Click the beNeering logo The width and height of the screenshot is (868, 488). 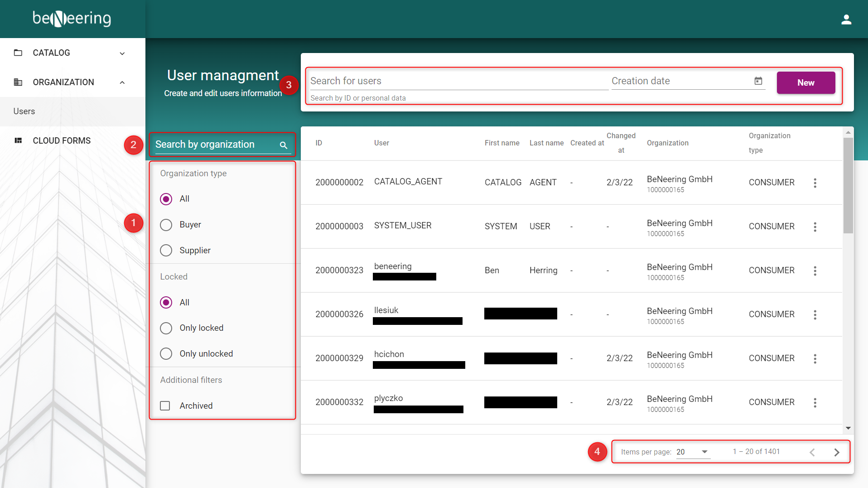[72, 19]
